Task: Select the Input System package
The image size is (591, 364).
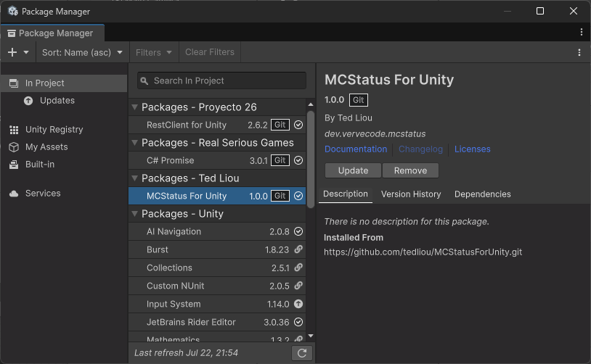Action: (x=217, y=304)
